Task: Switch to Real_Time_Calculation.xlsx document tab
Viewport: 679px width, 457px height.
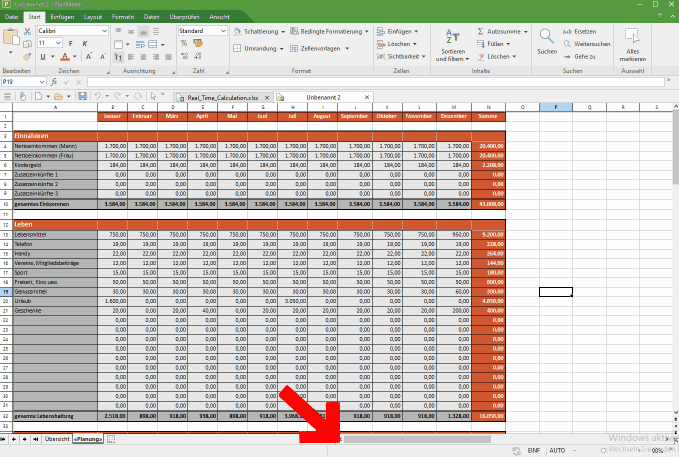Action: 223,97
